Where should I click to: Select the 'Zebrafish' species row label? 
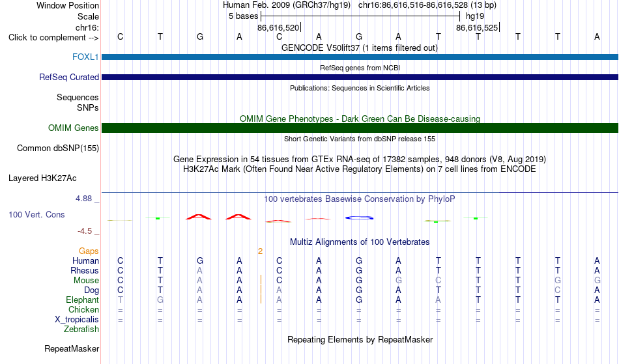[x=81, y=329]
